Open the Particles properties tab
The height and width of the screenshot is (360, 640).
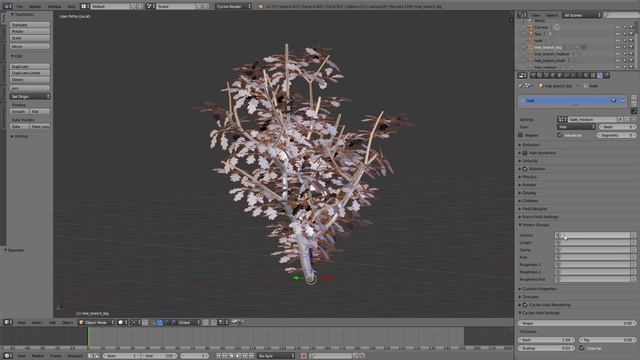pyautogui.click(x=600, y=76)
